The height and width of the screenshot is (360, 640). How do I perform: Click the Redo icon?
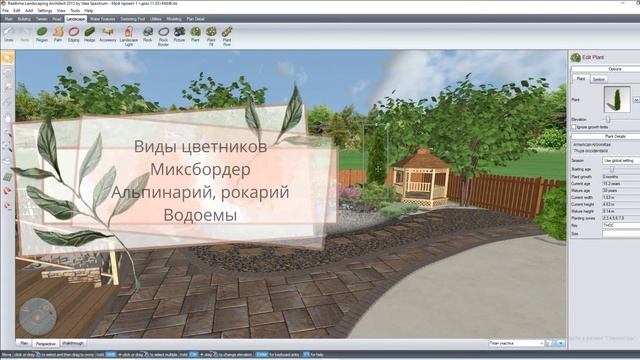tap(25, 34)
